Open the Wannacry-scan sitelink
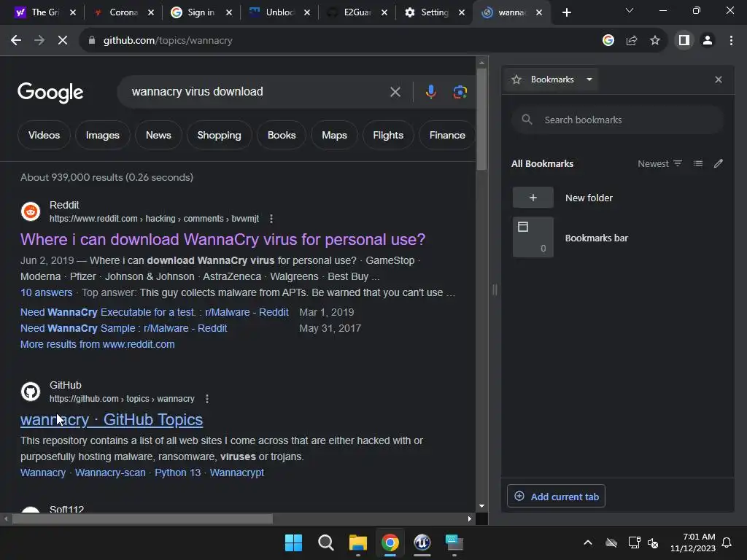 point(110,472)
